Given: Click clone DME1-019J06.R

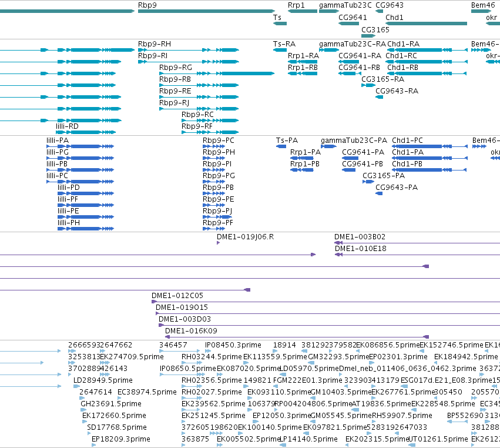Looking at the screenshot, I should (x=219, y=243).
